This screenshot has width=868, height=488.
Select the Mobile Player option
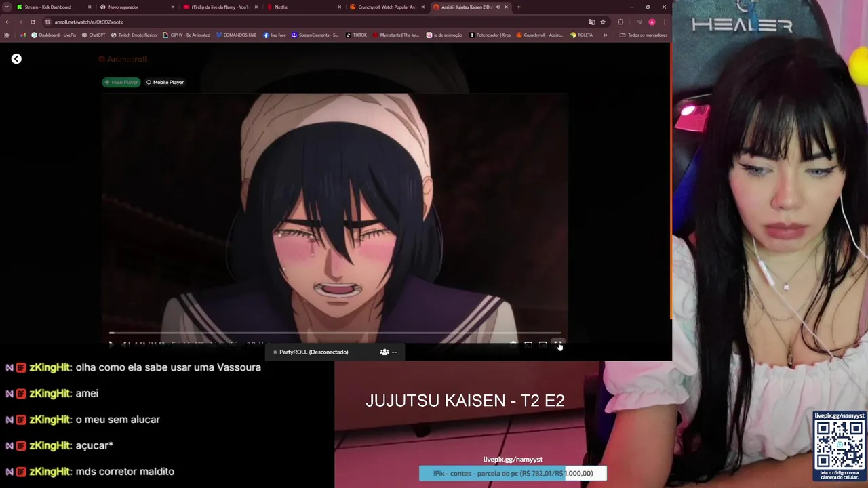(x=165, y=82)
